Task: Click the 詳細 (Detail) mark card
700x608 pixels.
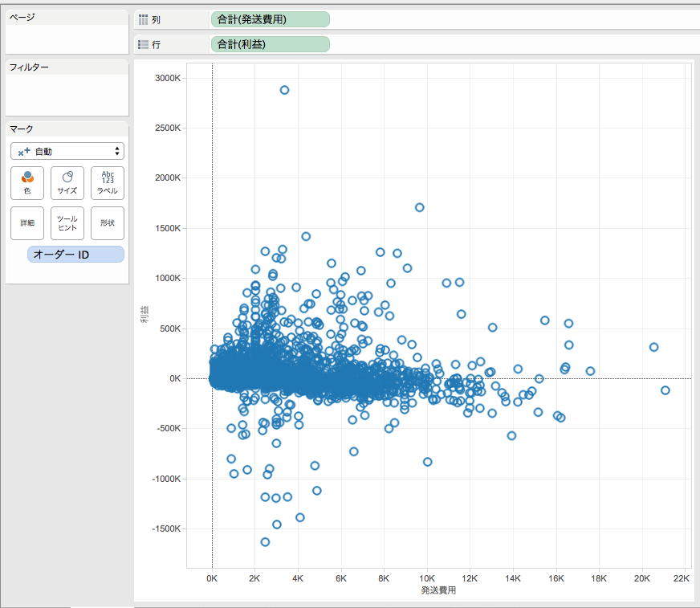Action: [27, 223]
